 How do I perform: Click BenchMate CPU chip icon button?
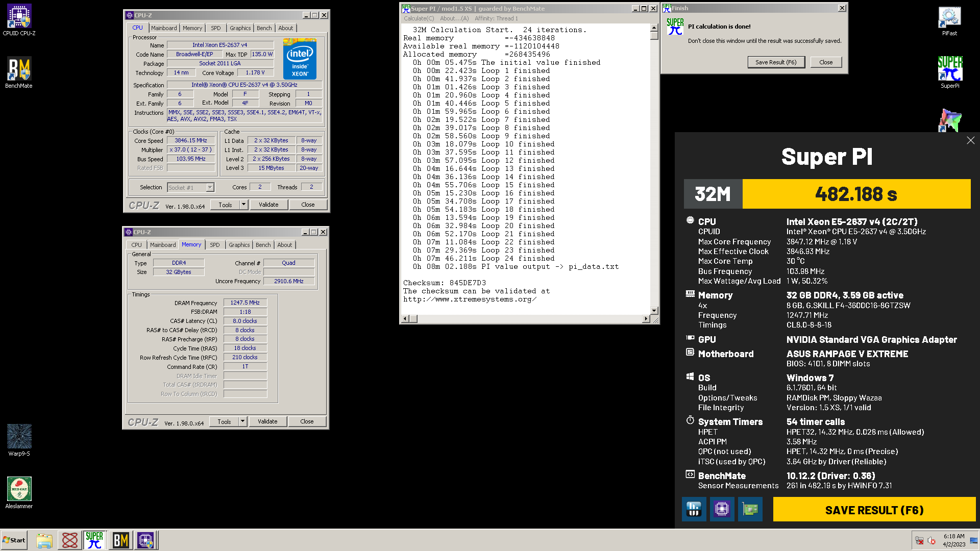(722, 509)
